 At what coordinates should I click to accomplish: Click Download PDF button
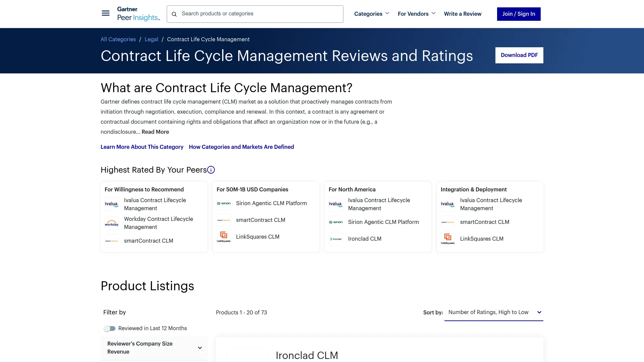click(x=519, y=55)
